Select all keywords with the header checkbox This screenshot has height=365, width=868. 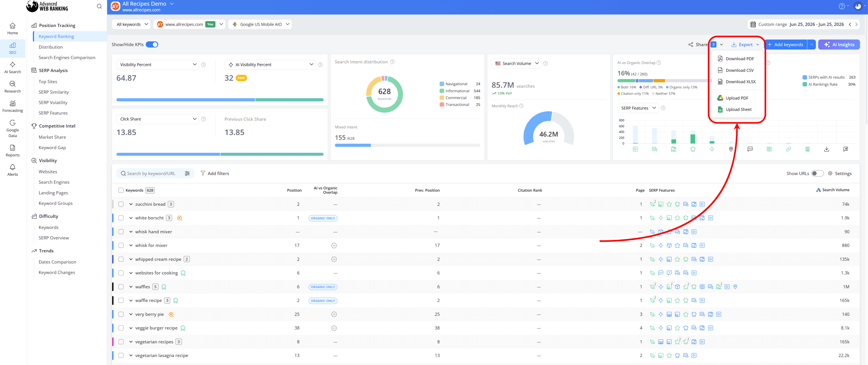pos(121,190)
